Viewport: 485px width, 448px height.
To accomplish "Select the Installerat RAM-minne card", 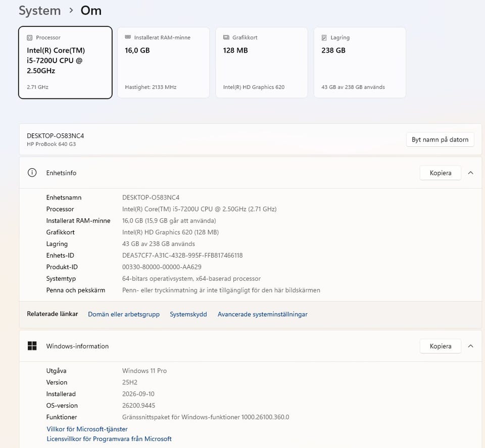I will coord(163,63).
